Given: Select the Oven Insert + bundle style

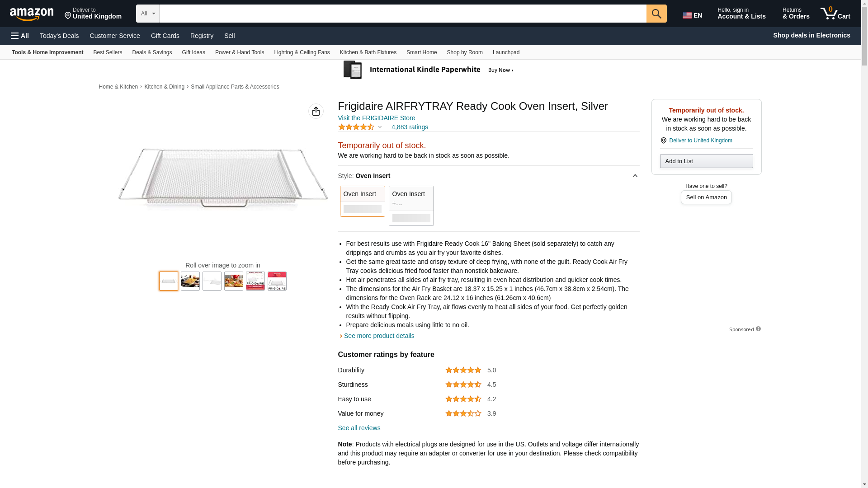Looking at the screenshot, I should [411, 206].
